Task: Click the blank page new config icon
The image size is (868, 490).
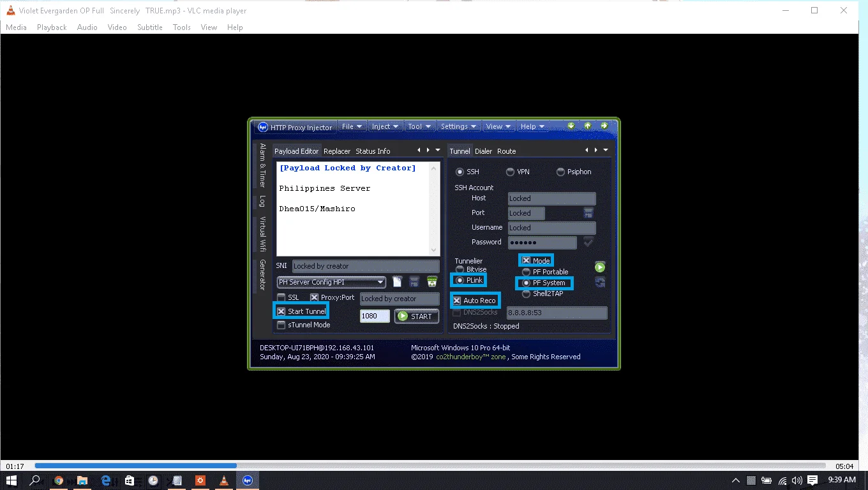Action: point(397,282)
